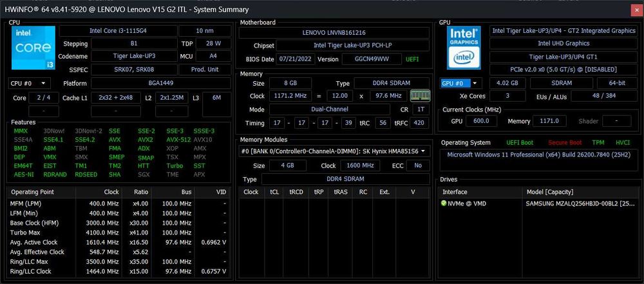Click the tCL column header
Screen dimensions: 644x284
click(274, 192)
